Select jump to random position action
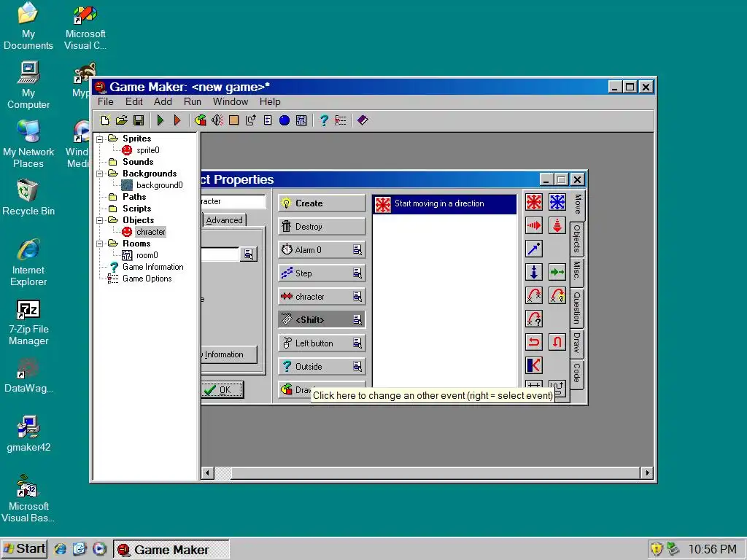 pyautogui.click(x=534, y=319)
